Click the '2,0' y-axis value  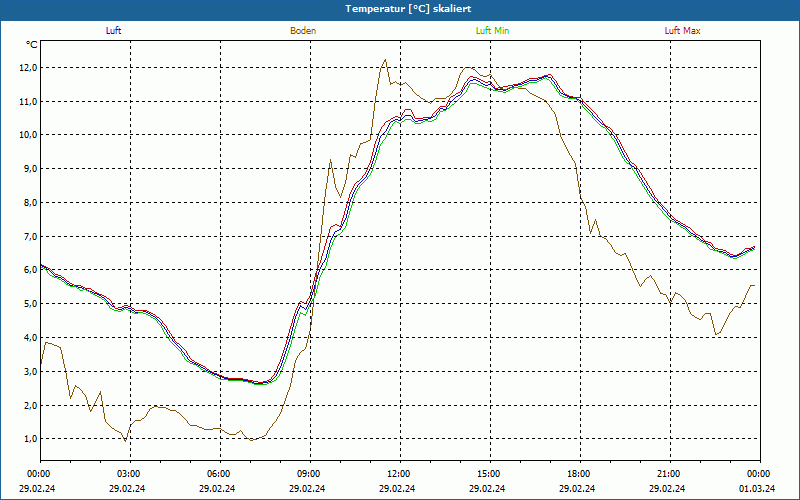[30, 405]
